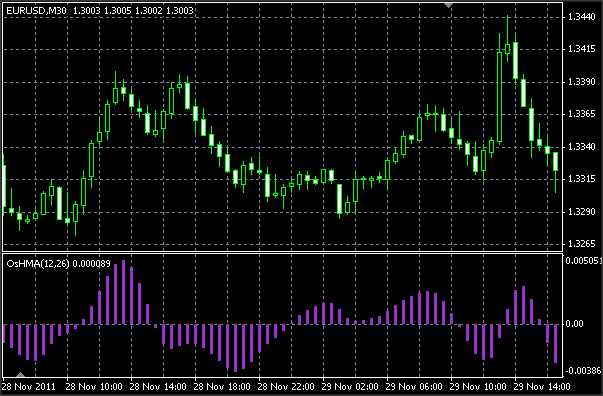Screen dimensions: 603x396
Task: Click the chart shift triangle marker at top
Action: click(448, 5)
